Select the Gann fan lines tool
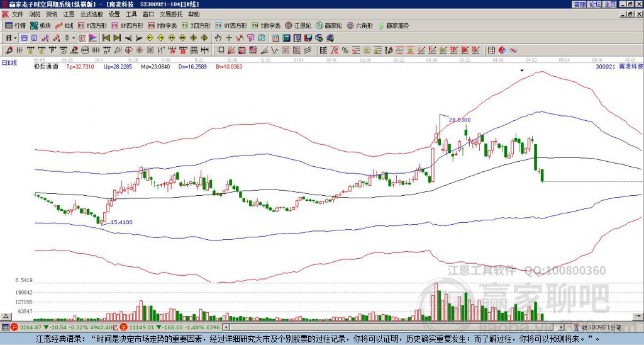 point(231,50)
